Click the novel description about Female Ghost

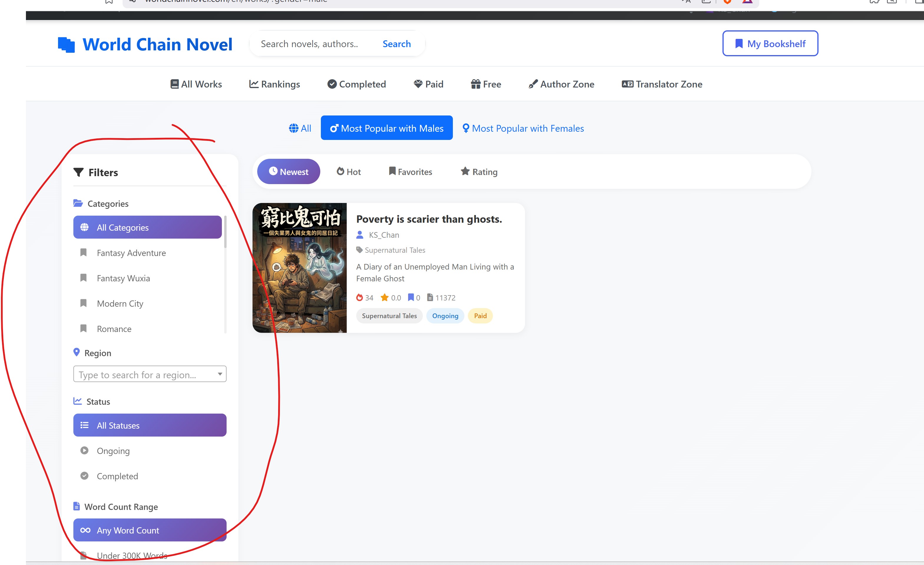click(x=435, y=272)
